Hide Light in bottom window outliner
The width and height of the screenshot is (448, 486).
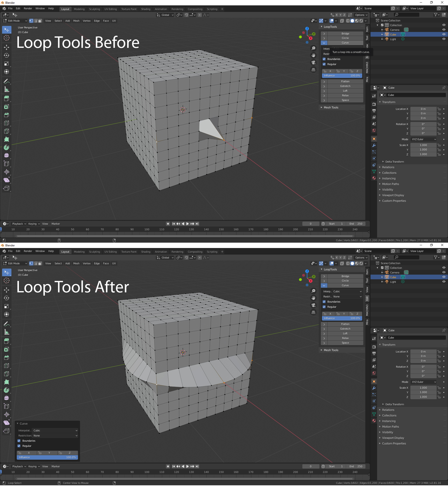[x=444, y=281]
